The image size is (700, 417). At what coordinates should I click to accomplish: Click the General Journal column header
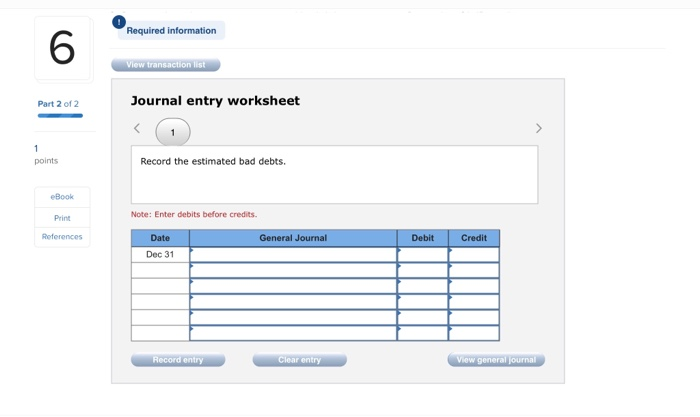tap(293, 238)
